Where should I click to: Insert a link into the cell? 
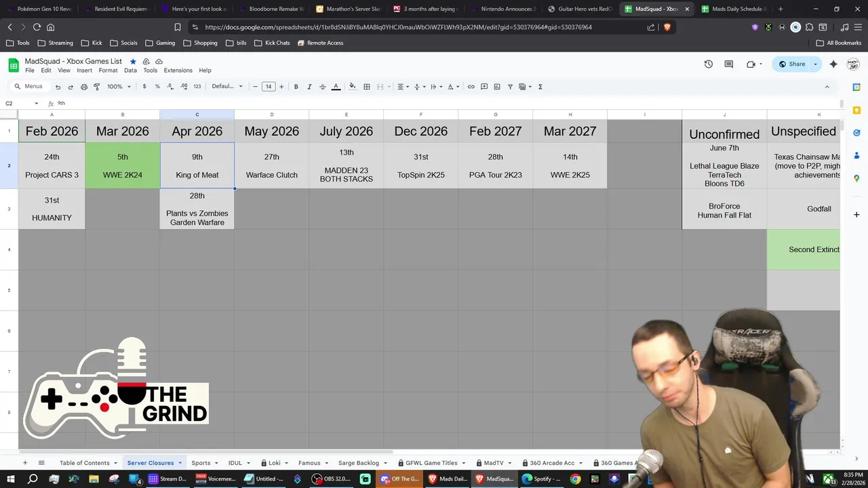[x=471, y=87]
